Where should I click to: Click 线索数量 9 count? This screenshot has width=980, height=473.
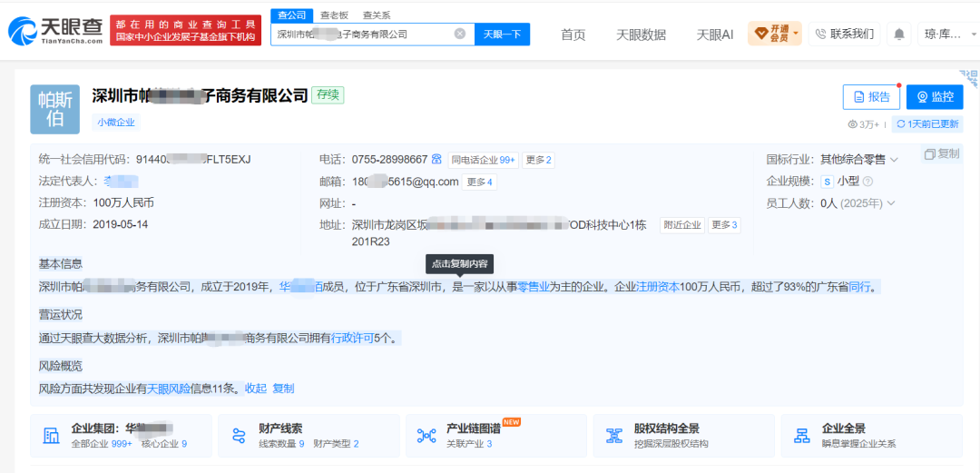point(281,444)
